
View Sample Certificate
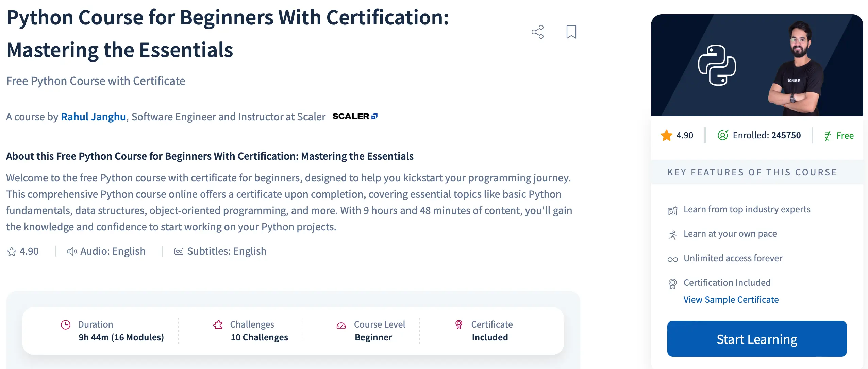tap(731, 299)
